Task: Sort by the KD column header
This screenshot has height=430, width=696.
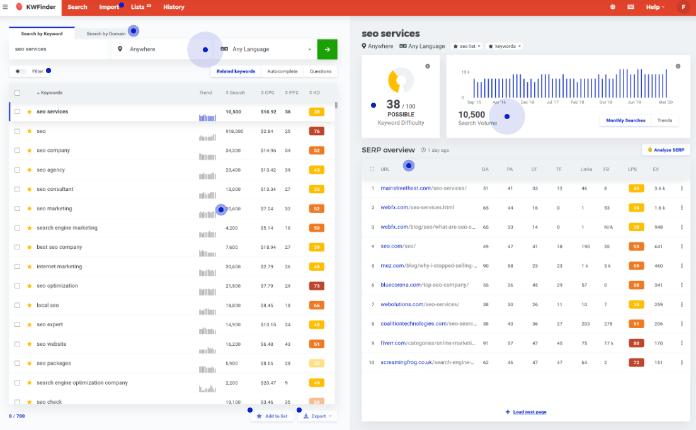Action: pos(315,93)
